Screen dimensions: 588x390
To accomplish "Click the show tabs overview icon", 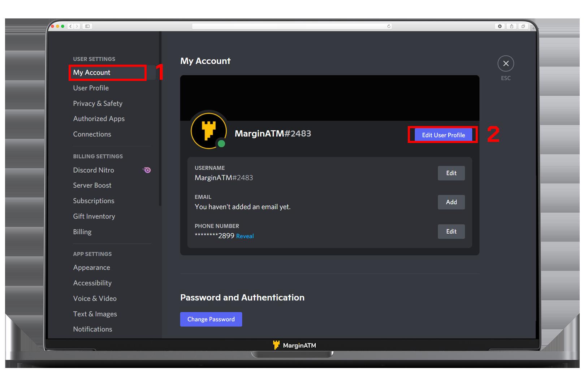I will pos(523,26).
